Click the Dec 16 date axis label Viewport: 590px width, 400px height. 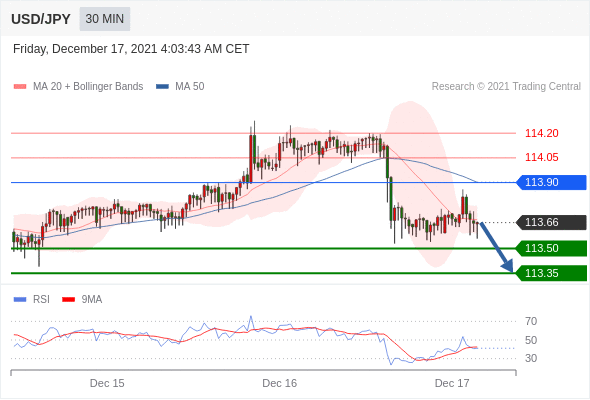coord(280,383)
